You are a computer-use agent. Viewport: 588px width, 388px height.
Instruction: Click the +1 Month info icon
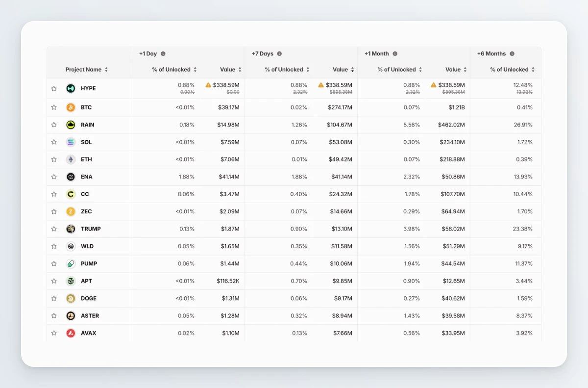click(x=395, y=54)
